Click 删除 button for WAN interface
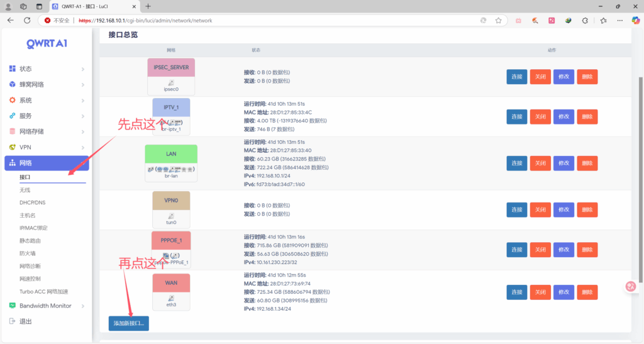The width and height of the screenshot is (644, 344). (587, 292)
